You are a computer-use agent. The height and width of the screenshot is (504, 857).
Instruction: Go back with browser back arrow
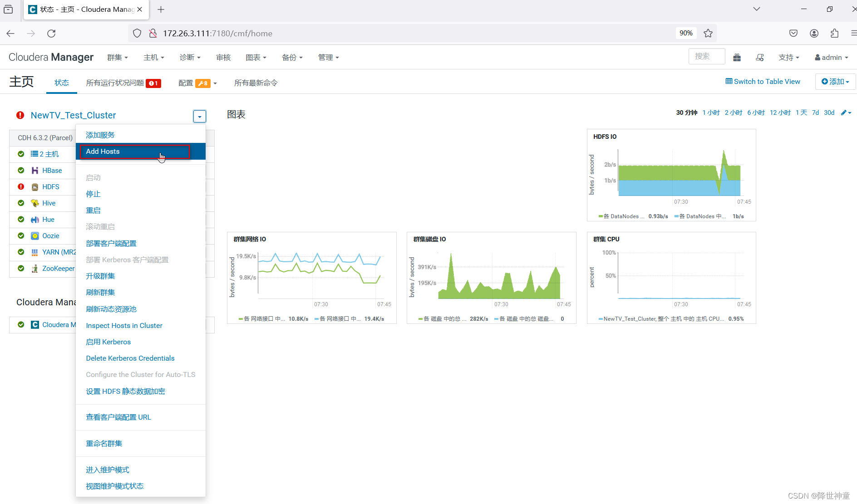(10, 33)
